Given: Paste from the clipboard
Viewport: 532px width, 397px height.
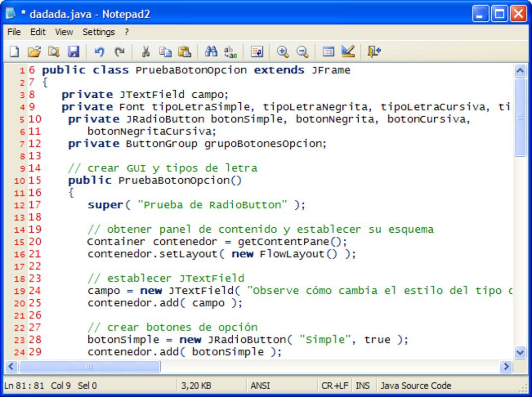Looking at the screenshot, I should [186, 51].
